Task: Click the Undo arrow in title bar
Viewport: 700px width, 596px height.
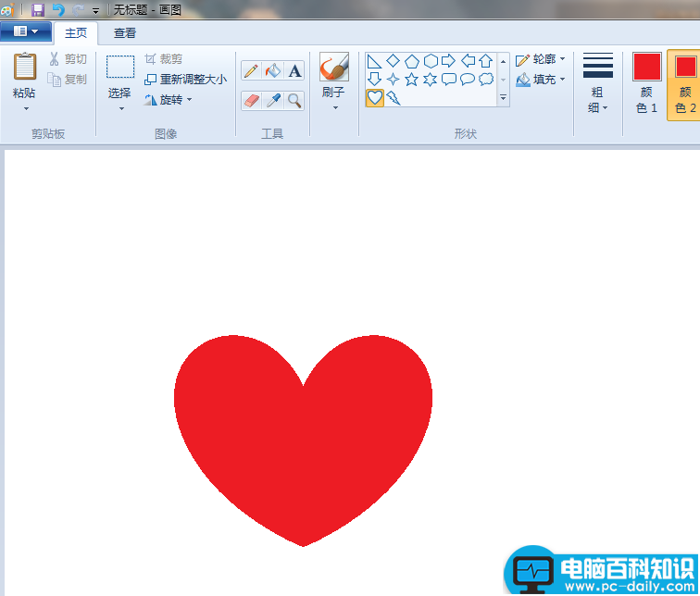Action: [58, 9]
